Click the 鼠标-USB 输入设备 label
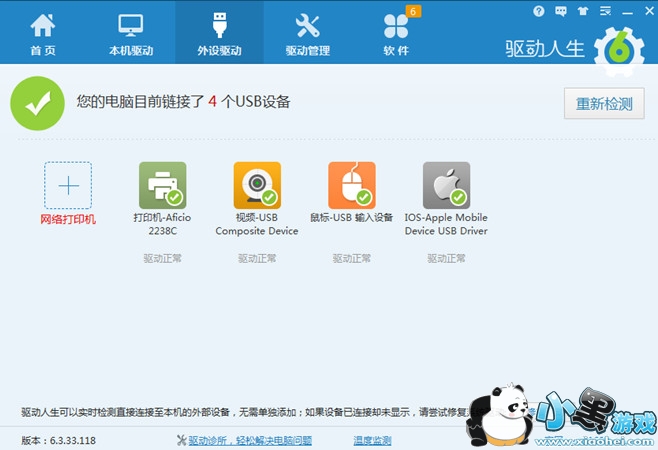Screen dimensions: 658x450 pos(352,217)
